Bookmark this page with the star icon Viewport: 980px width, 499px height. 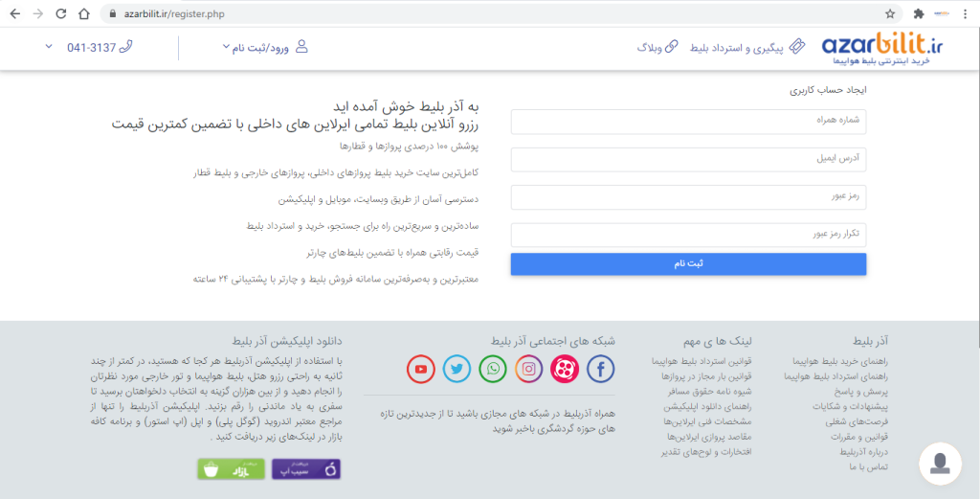pyautogui.click(x=890, y=14)
